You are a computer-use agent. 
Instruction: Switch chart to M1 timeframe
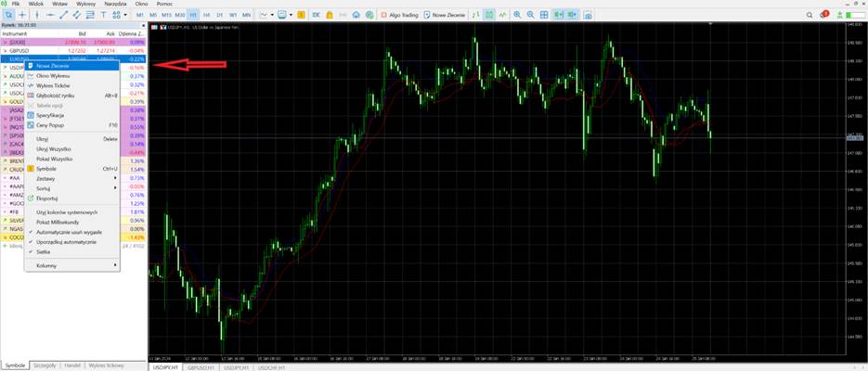coord(140,15)
